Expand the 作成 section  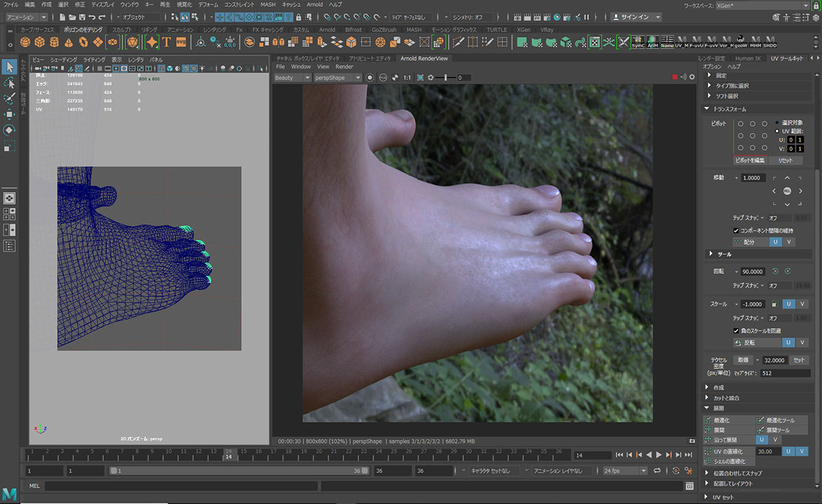(x=708, y=387)
